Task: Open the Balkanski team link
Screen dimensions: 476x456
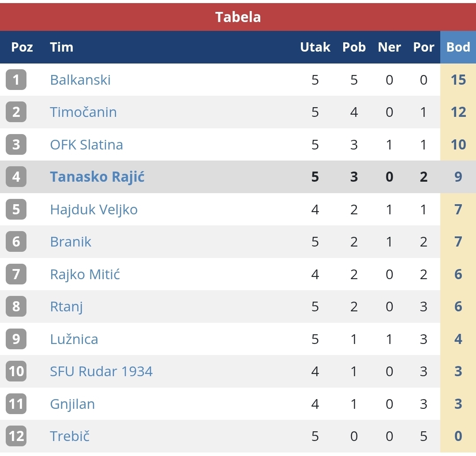Action: tap(80, 80)
